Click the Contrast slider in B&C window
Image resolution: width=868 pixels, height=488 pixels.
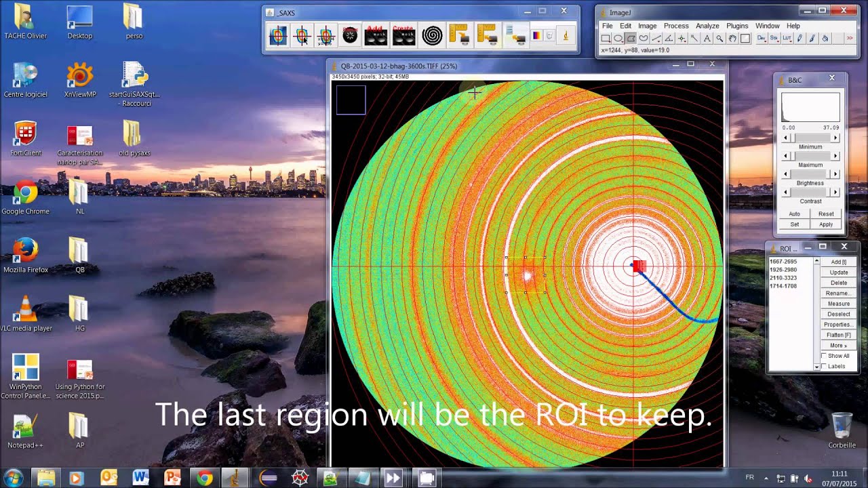pos(810,192)
